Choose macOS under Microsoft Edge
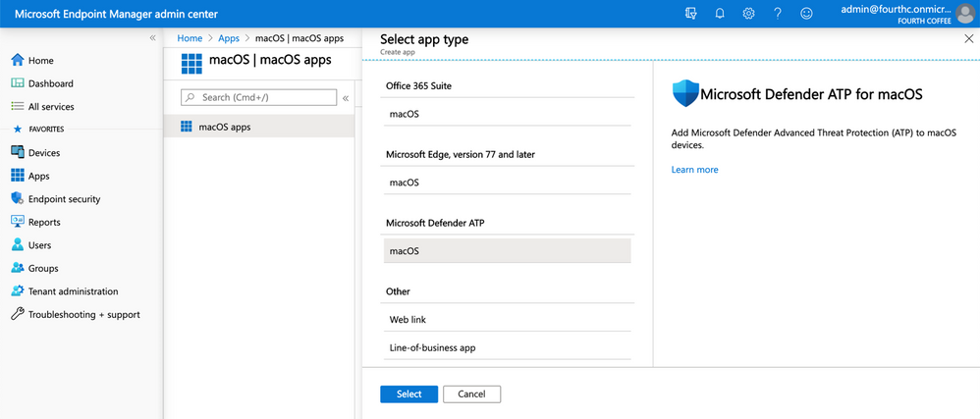Screen dimensions: 980x419 click(x=508, y=183)
